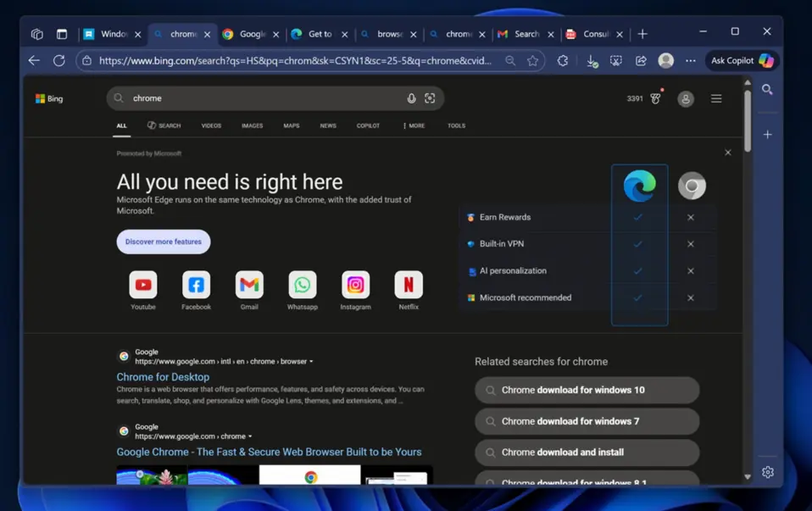This screenshot has height=511, width=812.
Task: Open the Bing hamburger menu
Action: click(x=716, y=98)
